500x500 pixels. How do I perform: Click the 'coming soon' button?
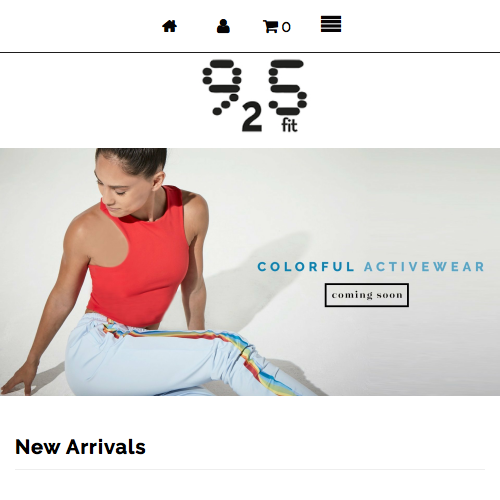[367, 295]
